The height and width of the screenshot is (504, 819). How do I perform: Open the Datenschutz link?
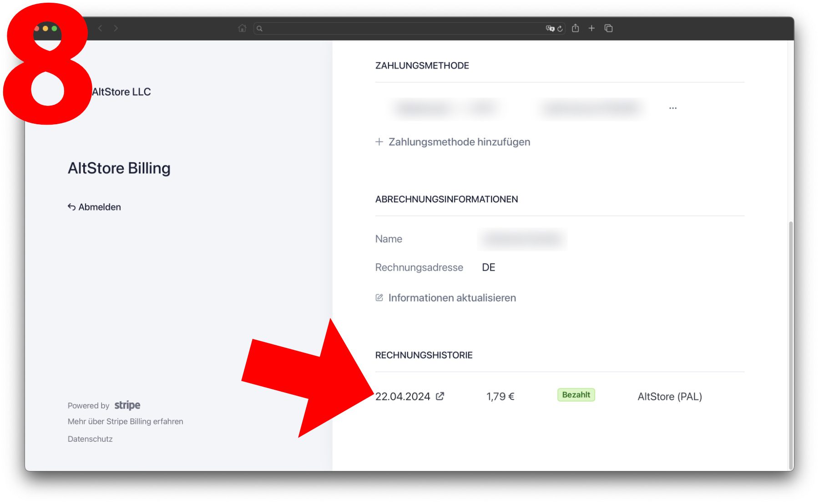click(x=90, y=439)
